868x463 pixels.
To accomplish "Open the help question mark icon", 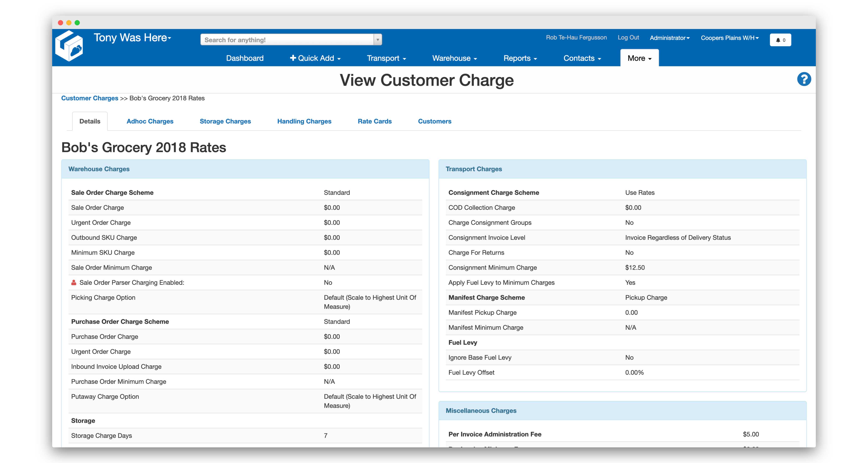I will coord(804,79).
